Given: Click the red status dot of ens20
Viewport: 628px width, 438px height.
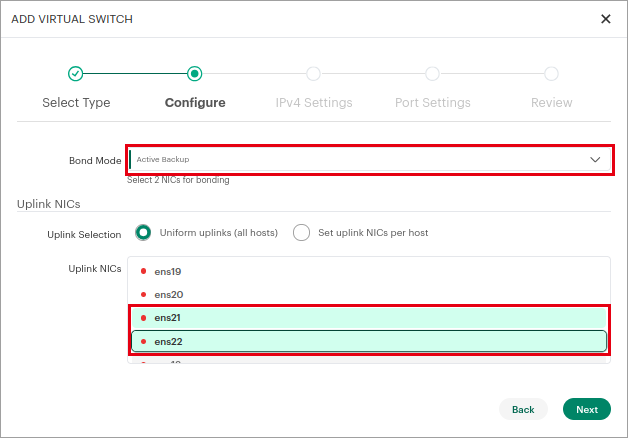Looking at the screenshot, I should [x=143, y=295].
